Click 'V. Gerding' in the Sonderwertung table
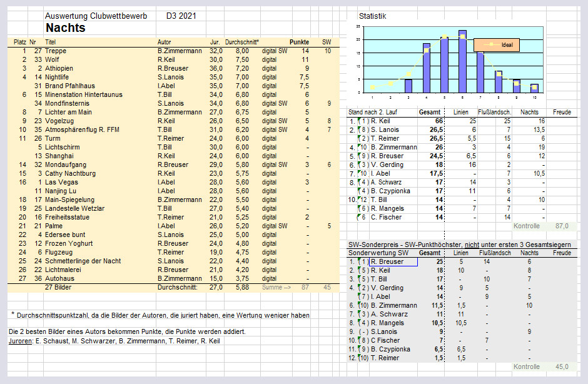This screenshot has width=588, height=384. point(387,288)
